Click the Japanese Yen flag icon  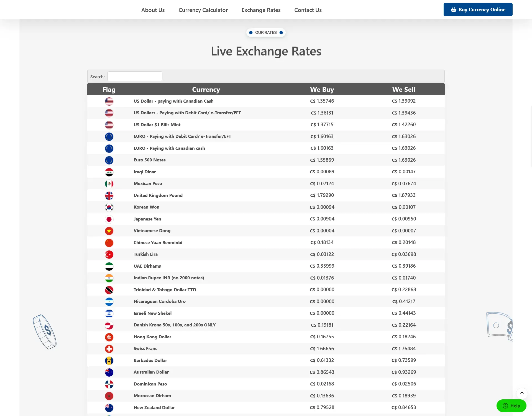tap(109, 219)
